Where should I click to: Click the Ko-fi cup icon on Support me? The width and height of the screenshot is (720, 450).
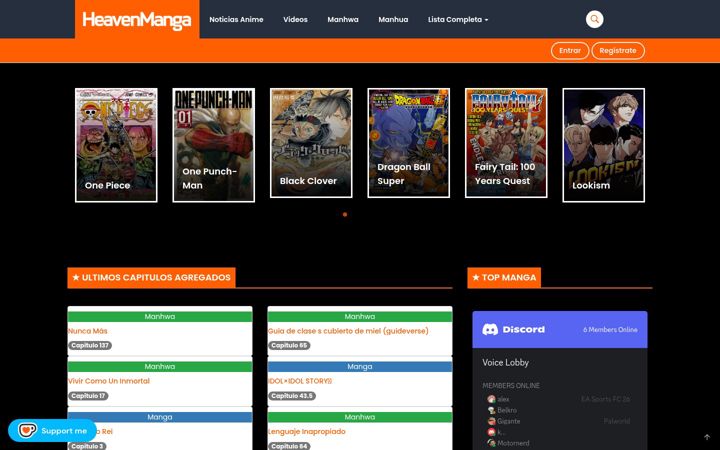[27, 430]
